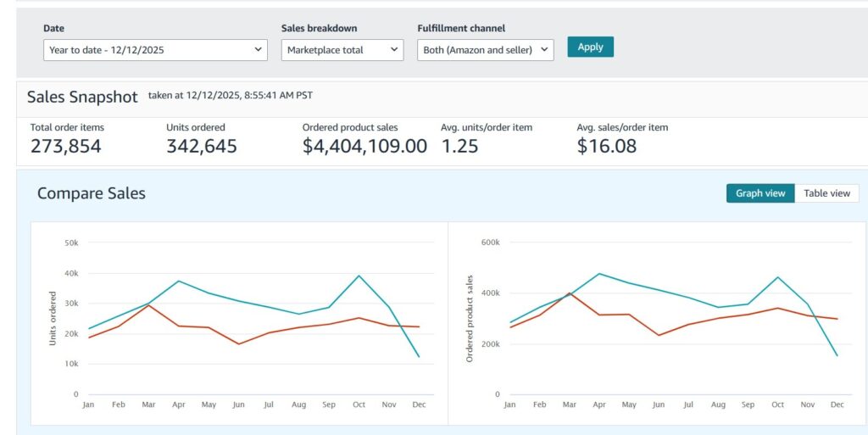Click the Apply button
Screen dimensions: 868x435
[x=590, y=47]
